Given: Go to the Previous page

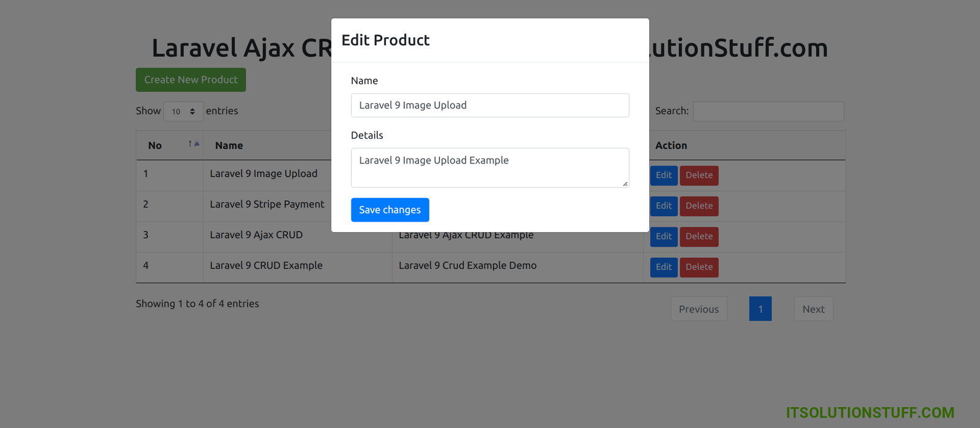Looking at the screenshot, I should (x=698, y=309).
